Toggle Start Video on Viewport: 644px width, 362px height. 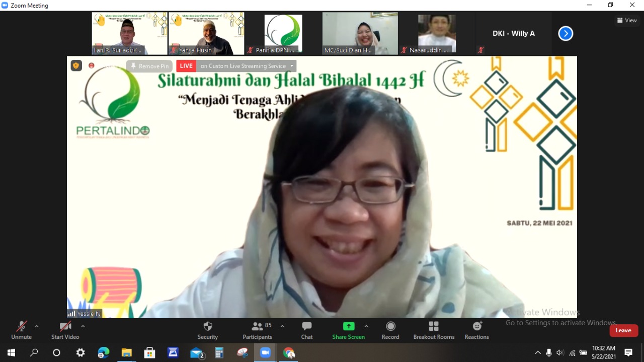pos(65,330)
